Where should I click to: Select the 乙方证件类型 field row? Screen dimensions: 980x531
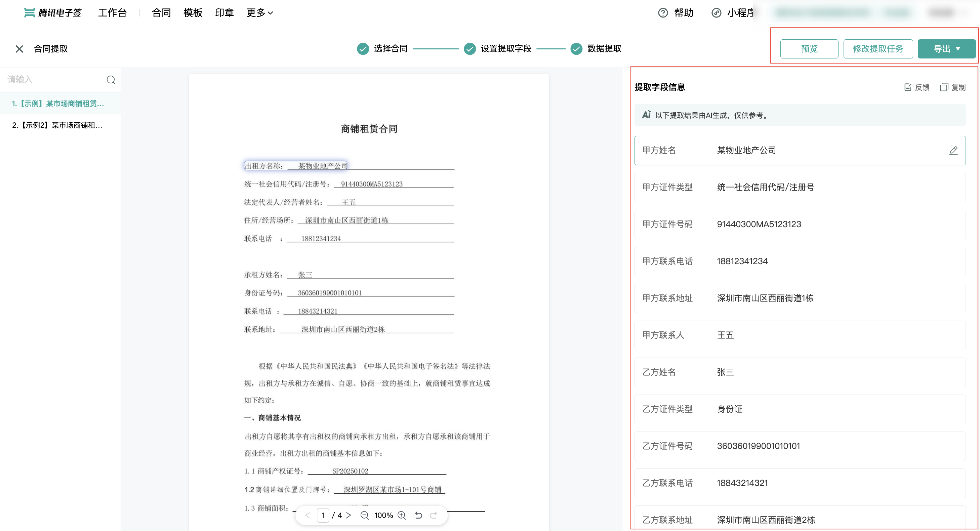click(800, 409)
